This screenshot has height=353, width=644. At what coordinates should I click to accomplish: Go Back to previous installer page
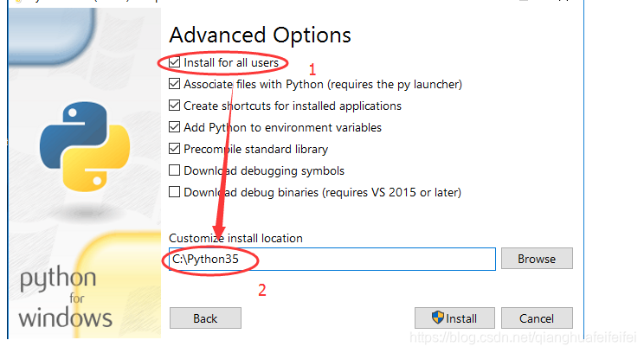click(205, 318)
